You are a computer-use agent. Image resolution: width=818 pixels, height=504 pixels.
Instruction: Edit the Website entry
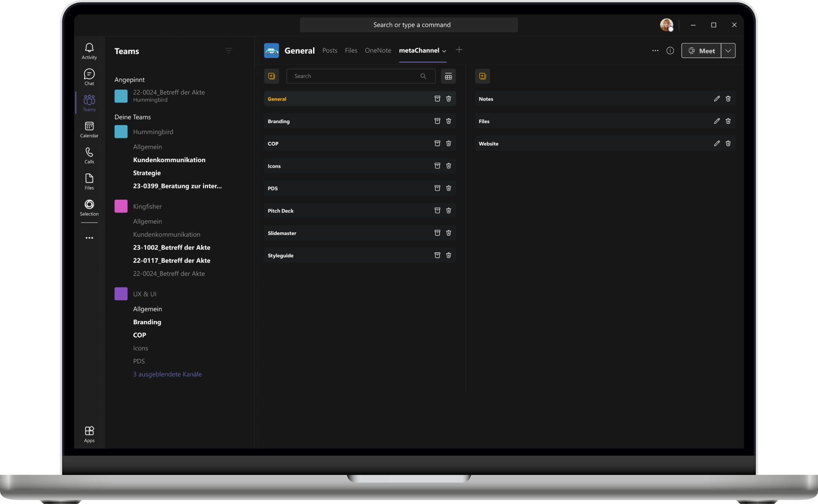[x=717, y=144]
